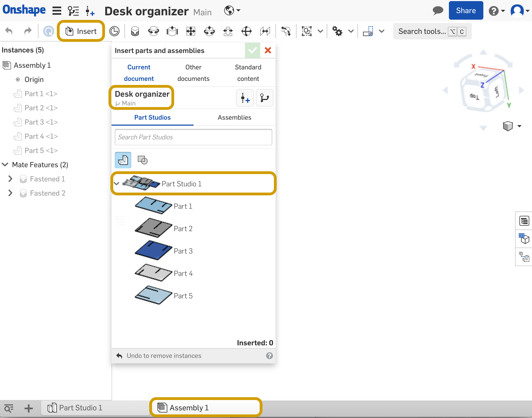Click the help question mark in dialog footer
Viewport: 532px width, 418px height.
click(x=270, y=356)
